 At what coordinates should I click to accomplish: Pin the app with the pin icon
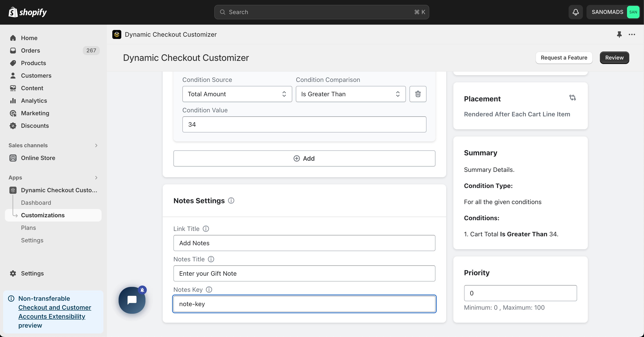pos(619,34)
